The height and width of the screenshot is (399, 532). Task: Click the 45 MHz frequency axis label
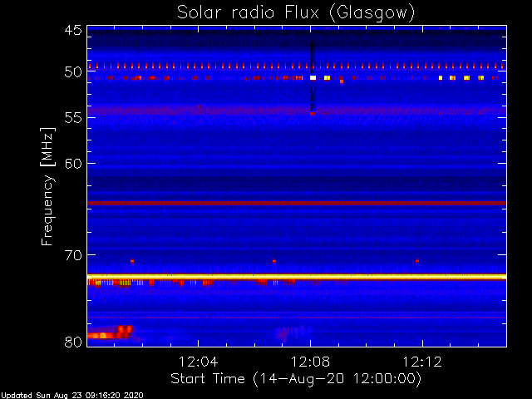[x=73, y=30]
